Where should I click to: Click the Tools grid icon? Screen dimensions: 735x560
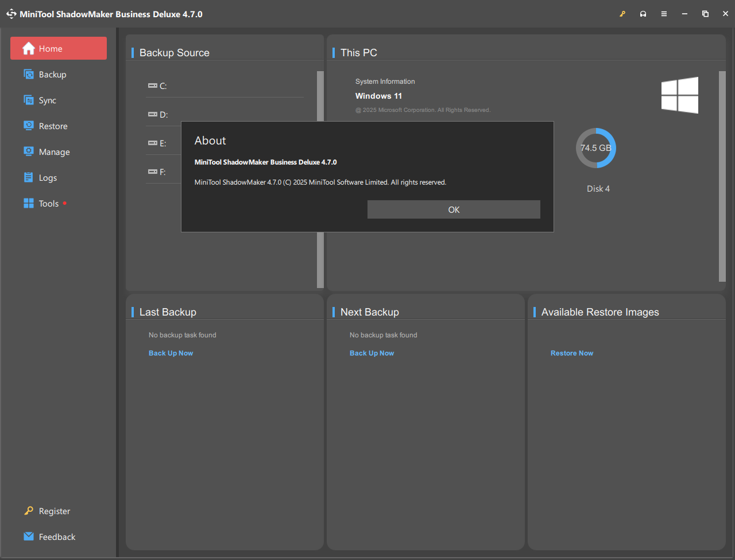pyautogui.click(x=29, y=203)
